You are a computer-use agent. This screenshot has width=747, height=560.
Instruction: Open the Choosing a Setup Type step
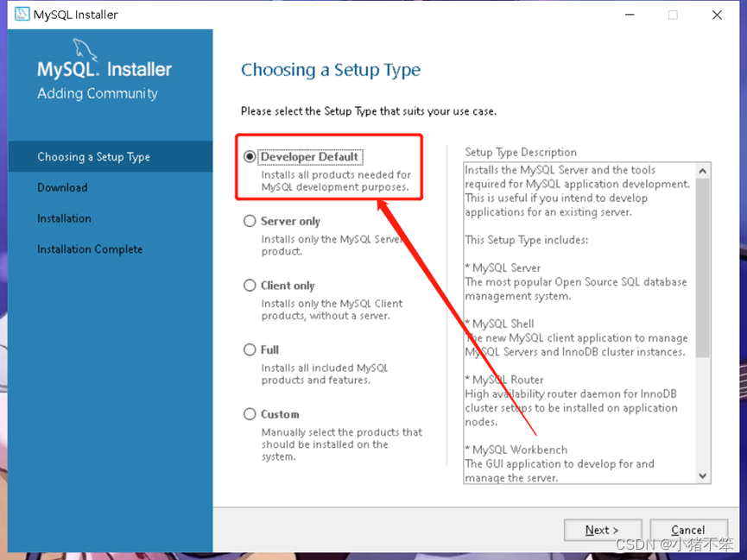(x=111, y=157)
